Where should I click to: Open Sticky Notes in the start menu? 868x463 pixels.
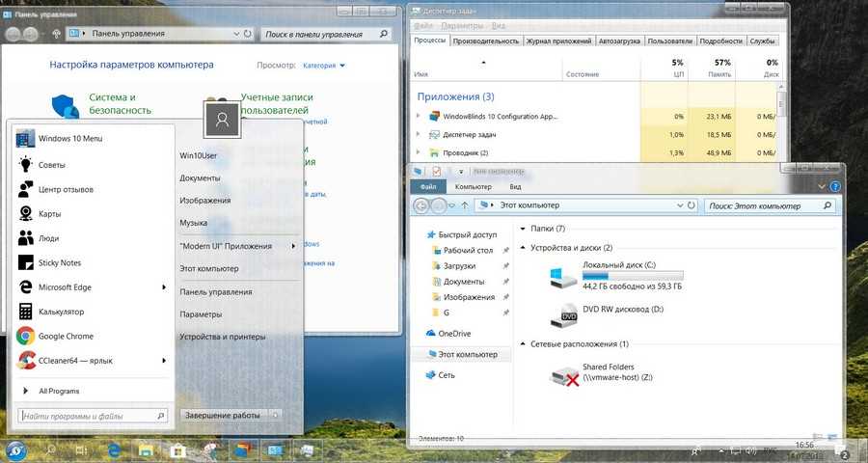(x=59, y=262)
